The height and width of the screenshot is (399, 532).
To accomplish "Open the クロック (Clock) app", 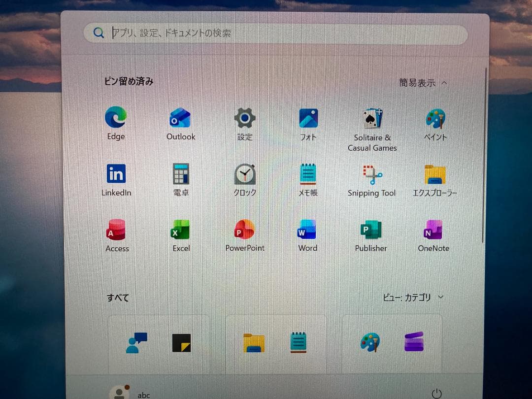I will coord(245,180).
